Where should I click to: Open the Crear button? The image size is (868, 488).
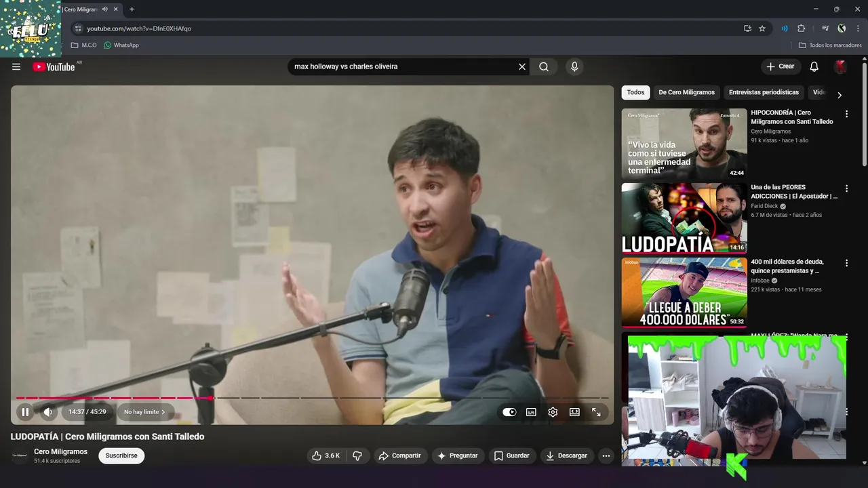pos(781,66)
